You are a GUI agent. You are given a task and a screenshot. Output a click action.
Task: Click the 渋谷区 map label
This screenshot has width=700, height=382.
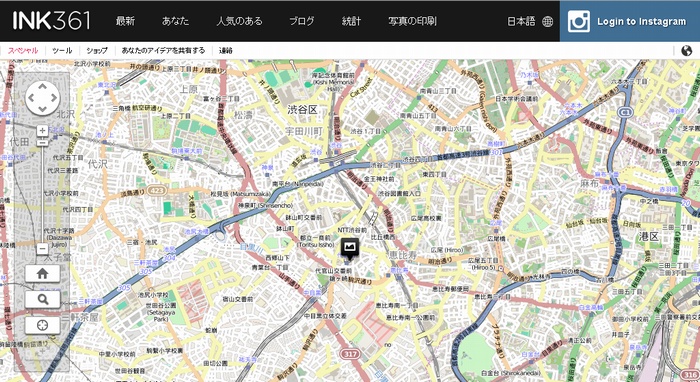tap(302, 109)
